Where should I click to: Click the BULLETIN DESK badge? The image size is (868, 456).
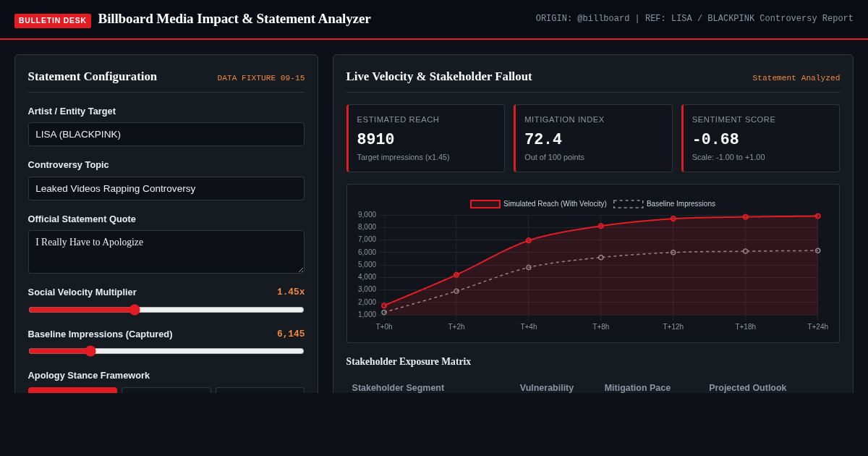(x=53, y=20)
